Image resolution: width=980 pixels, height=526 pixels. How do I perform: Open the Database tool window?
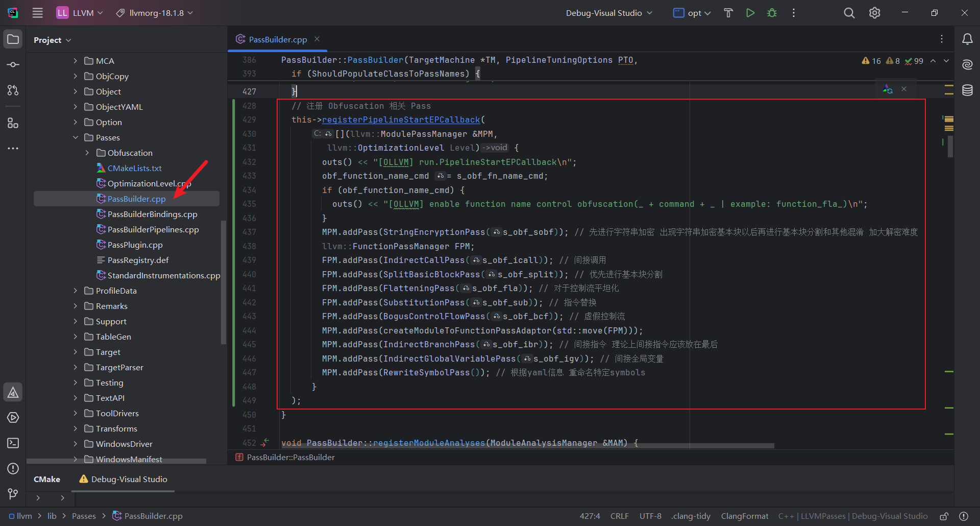coord(967,90)
